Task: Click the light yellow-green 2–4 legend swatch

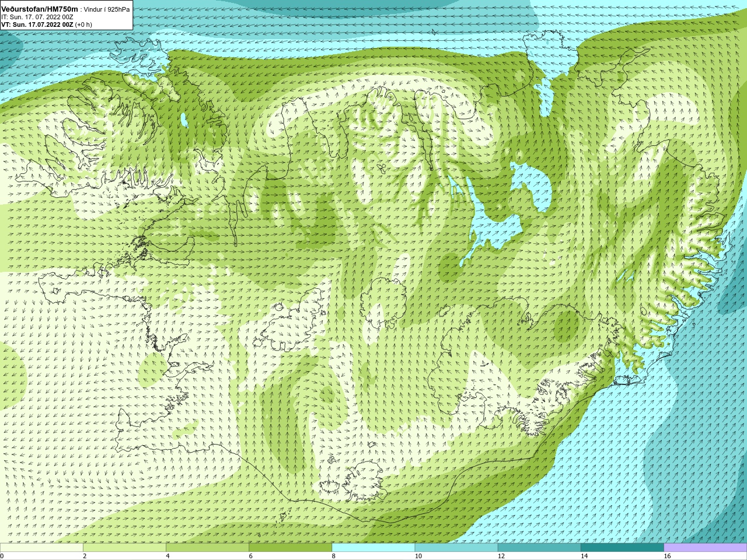Action: point(124,548)
